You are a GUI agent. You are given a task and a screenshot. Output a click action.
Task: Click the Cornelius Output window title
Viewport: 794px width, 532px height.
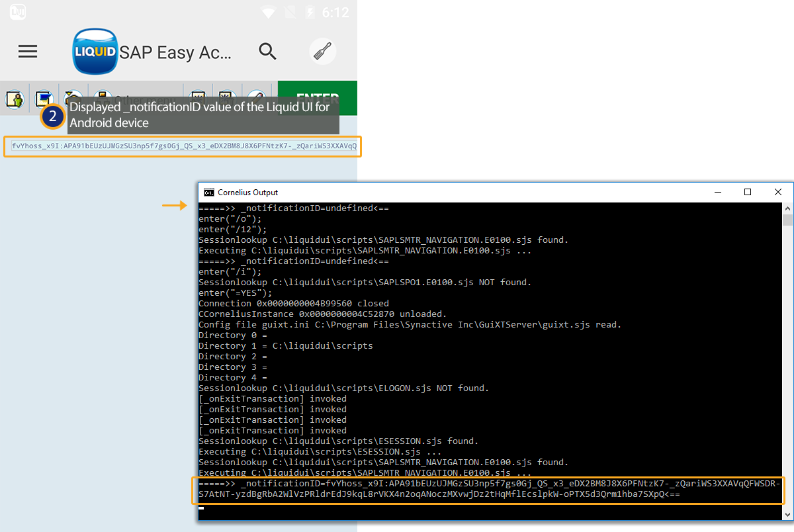tap(248, 193)
